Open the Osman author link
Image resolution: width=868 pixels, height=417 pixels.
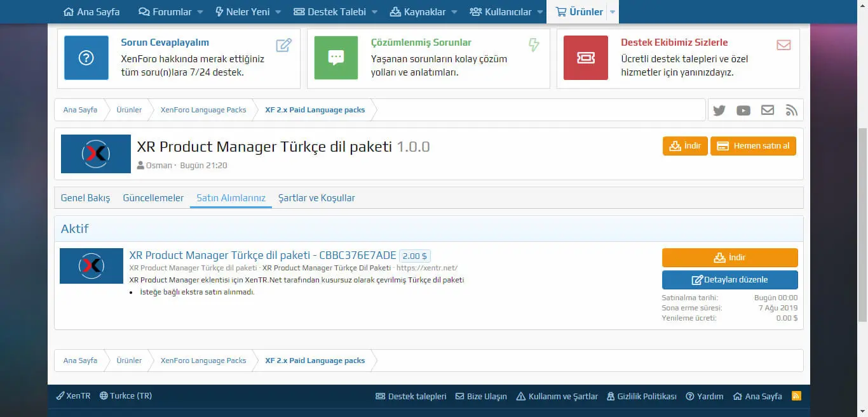pyautogui.click(x=159, y=166)
